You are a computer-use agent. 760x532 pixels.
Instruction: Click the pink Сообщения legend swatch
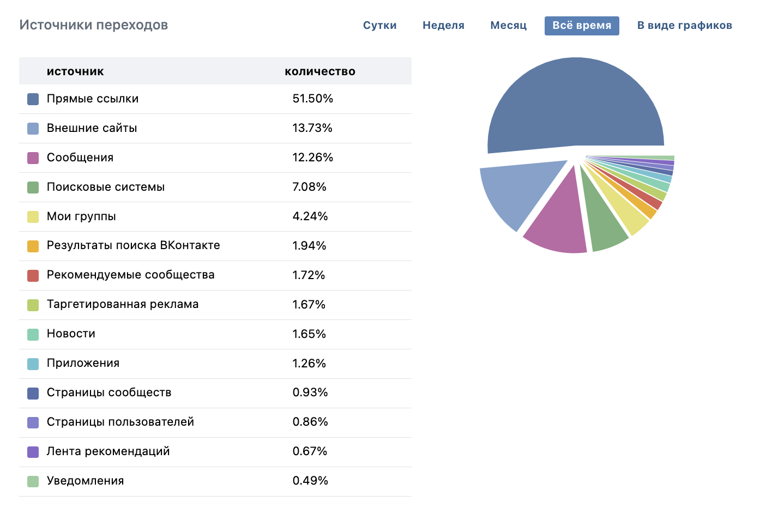pyautogui.click(x=33, y=158)
